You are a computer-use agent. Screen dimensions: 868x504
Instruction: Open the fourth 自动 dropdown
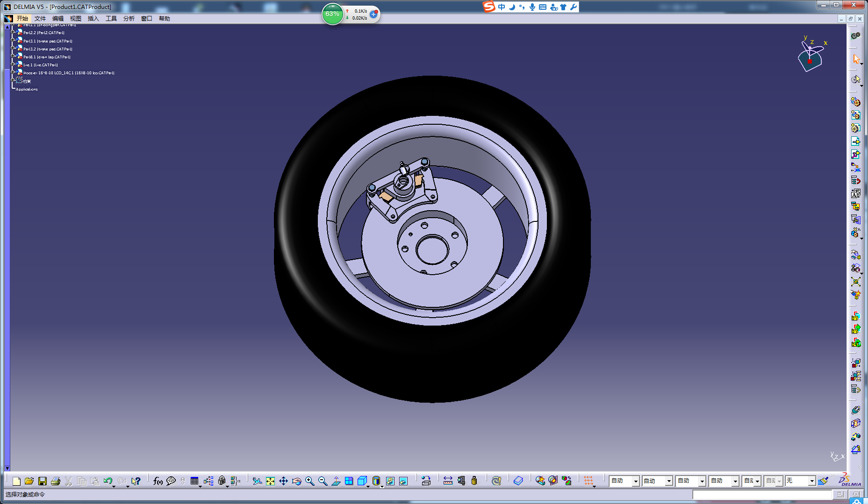735,481
